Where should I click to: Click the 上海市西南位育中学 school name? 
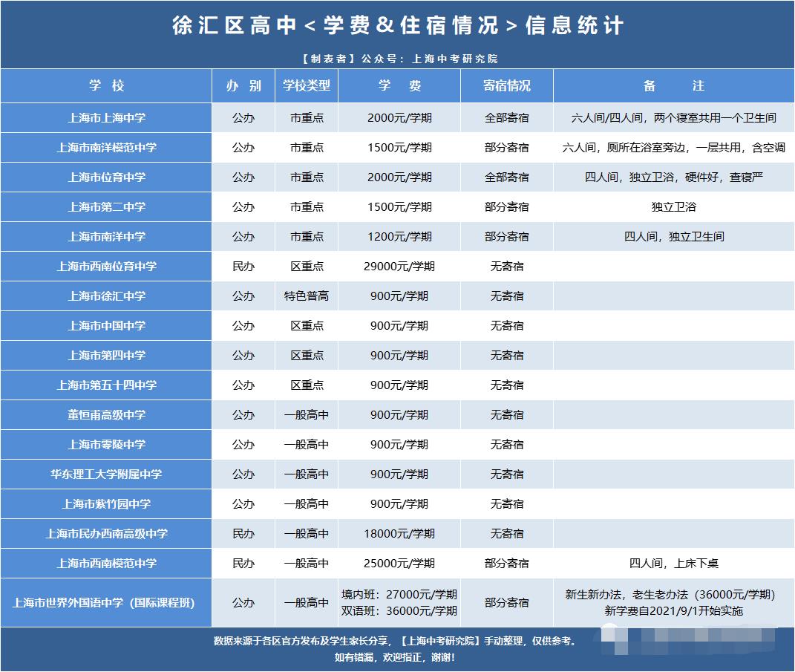[106, 266]
